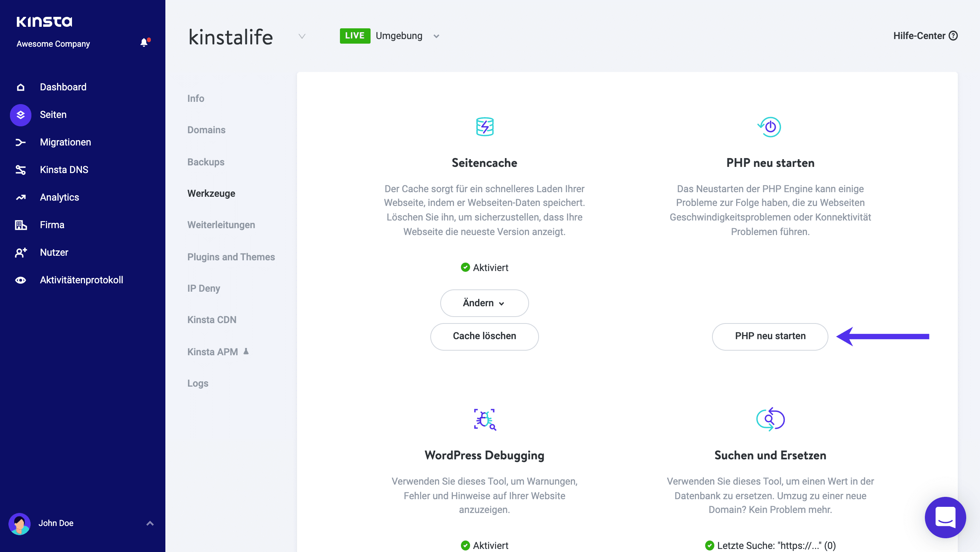Click the Nutzer user icon
This screenshot has width=980, height=552.
pos(20,252)
